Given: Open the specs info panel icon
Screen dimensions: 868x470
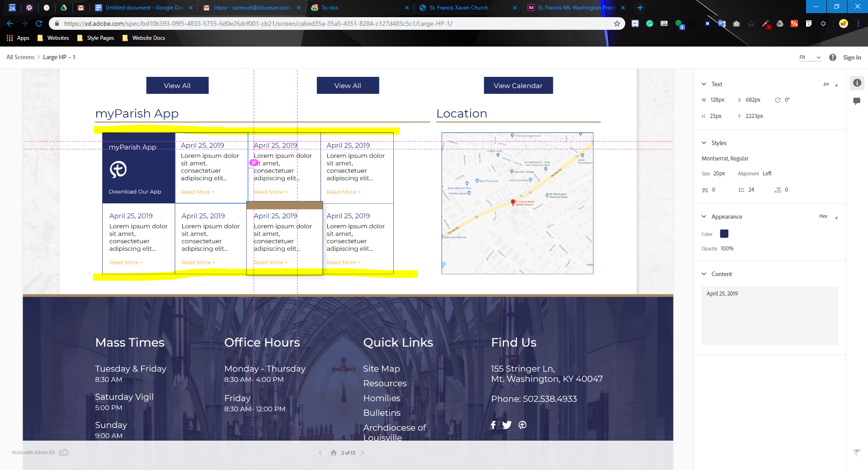Looking at the screenshot, I should pyautogui.click(x=857, y=83).
